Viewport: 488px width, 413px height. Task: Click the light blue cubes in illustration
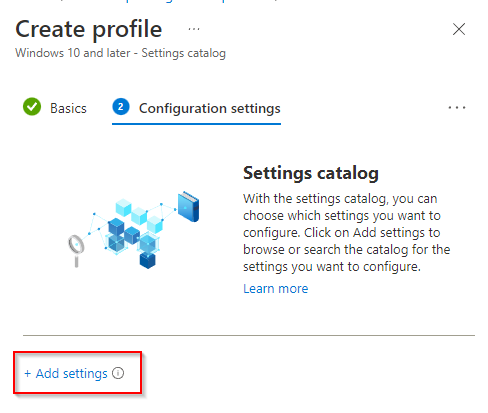point(139,215)
